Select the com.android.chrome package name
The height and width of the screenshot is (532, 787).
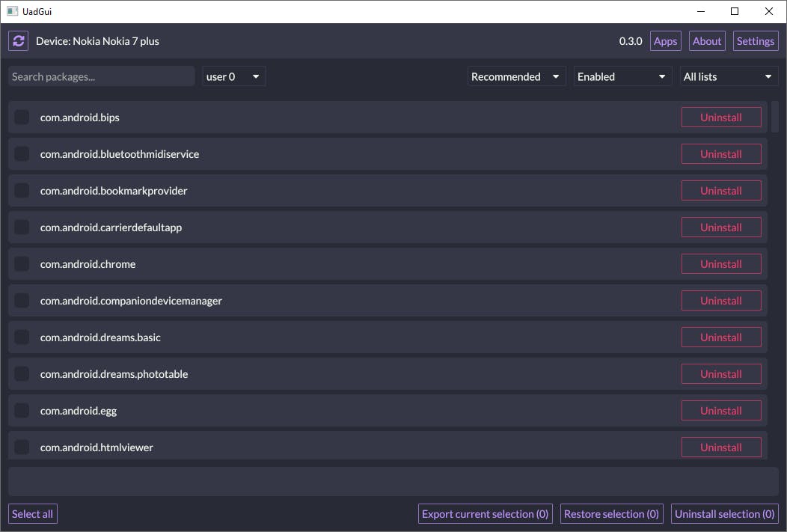click(88, 264)
